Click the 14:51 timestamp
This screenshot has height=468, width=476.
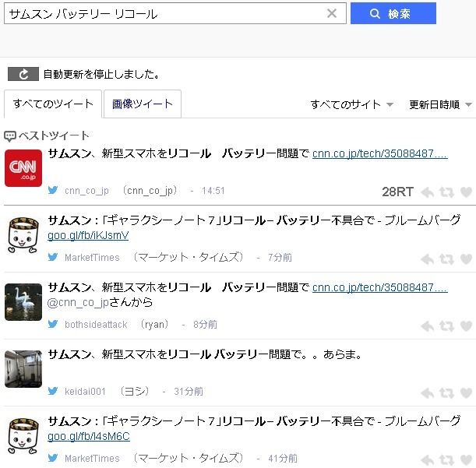pyautogui.click(x=213, y=191)
